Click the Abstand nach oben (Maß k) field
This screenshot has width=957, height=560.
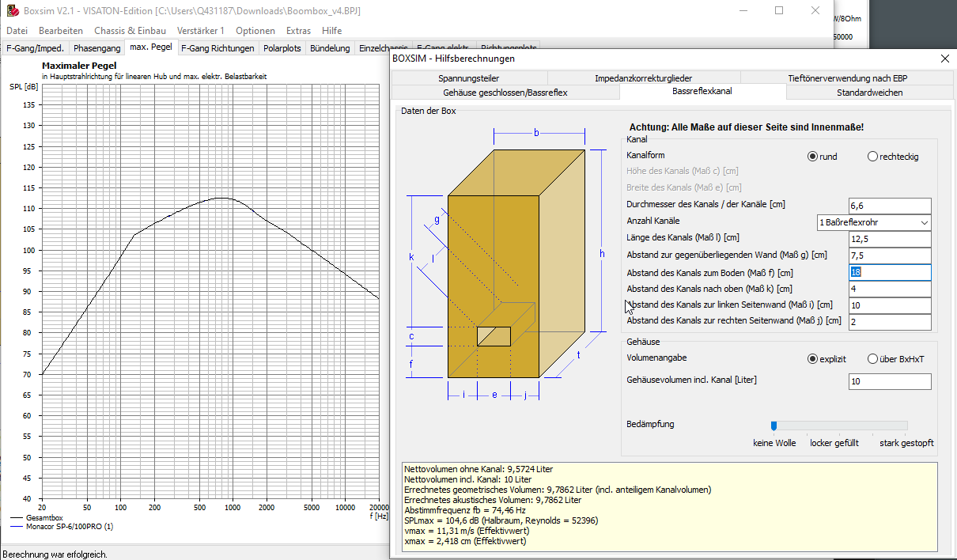coord(890,289)
